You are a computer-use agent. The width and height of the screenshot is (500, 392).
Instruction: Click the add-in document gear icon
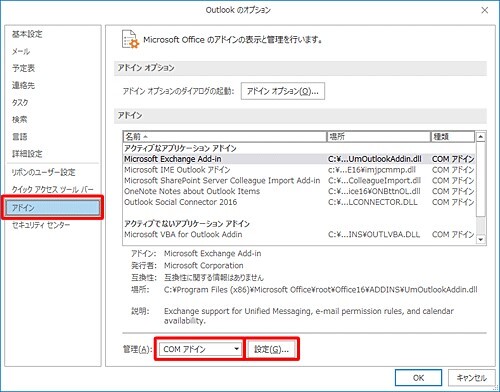click(130, 39)
